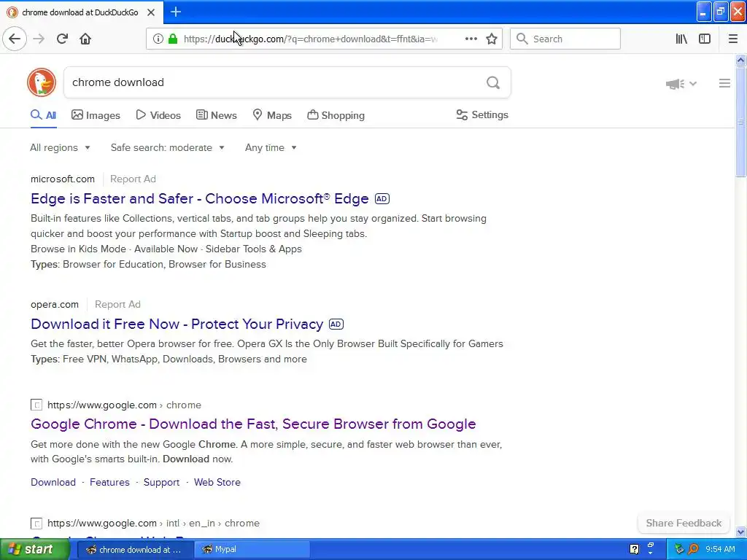Screen dimensions: 747x560
Task: Expand the Any time filter
Action: pos(271,147)
